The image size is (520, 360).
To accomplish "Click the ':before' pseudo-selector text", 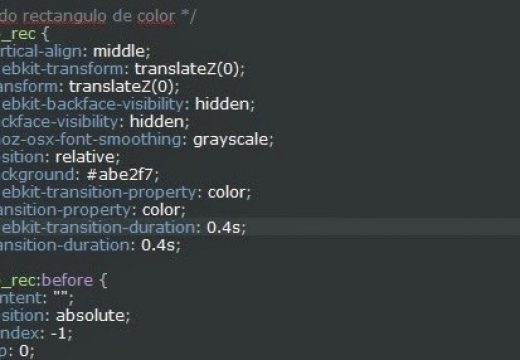I will click(67, 280).
